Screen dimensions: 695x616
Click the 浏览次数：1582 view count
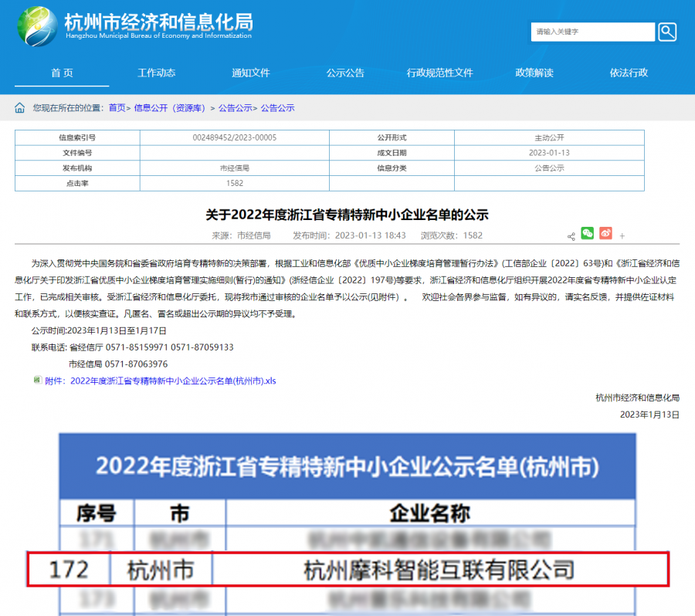452,235
